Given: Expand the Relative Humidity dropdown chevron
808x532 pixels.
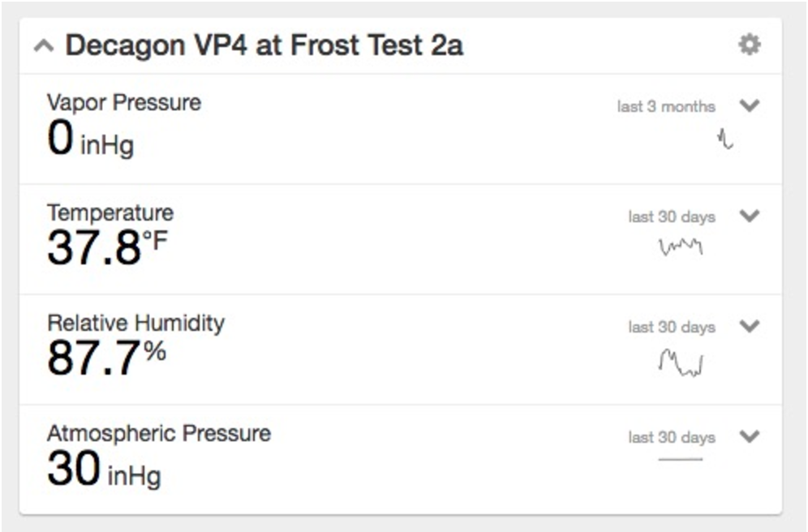Looking at the screenshot, I should tap(750, 326).
